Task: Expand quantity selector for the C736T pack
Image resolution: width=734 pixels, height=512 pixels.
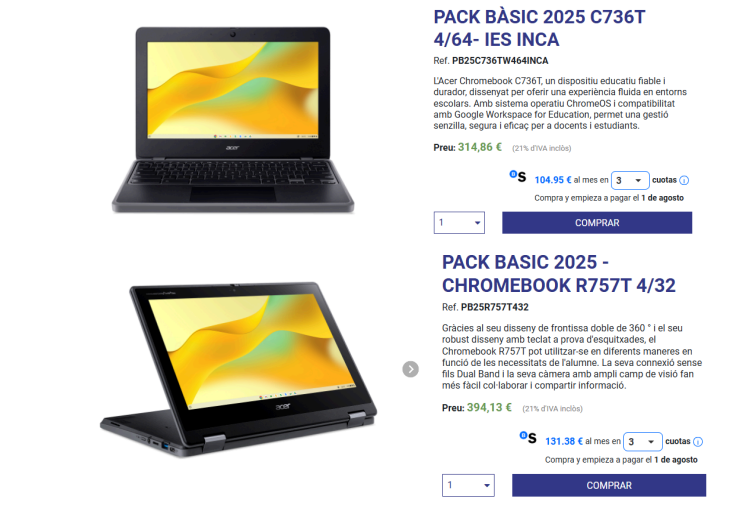Action: pos(459,223)
